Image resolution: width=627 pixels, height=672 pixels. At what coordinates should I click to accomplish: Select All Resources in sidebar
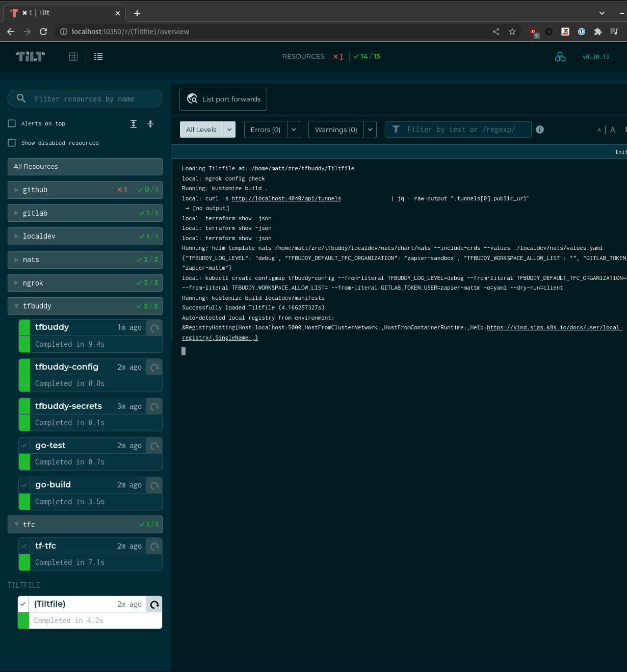(85, 167)
